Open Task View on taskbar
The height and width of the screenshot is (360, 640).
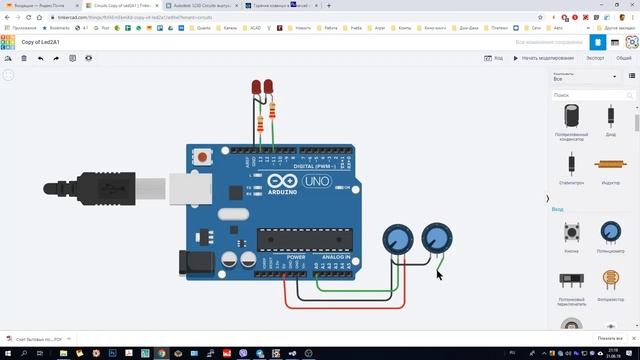point(40,353)
